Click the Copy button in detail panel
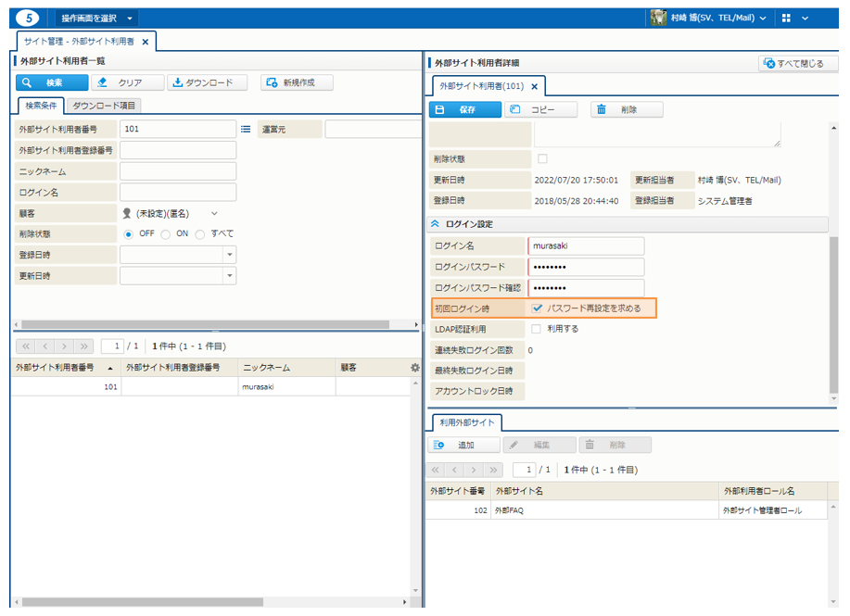 click(541, 109)
